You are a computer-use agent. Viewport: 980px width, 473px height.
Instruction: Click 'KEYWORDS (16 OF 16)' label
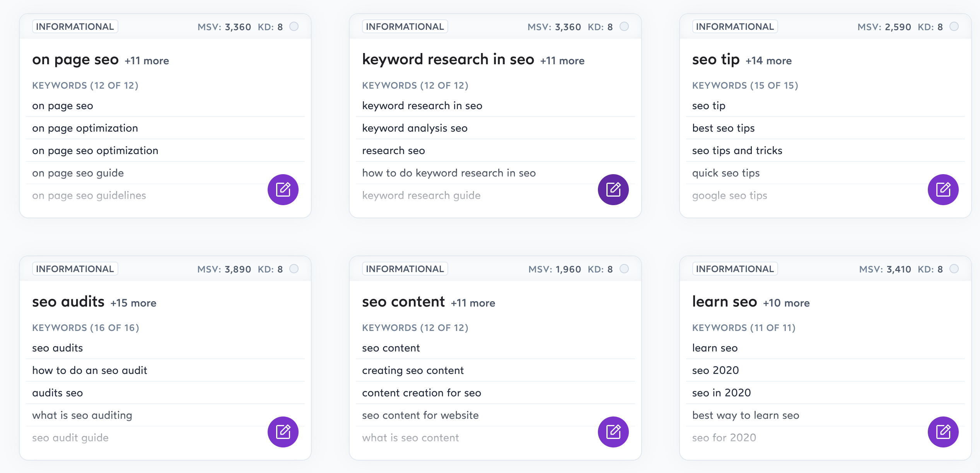click(x=85, y=328)
